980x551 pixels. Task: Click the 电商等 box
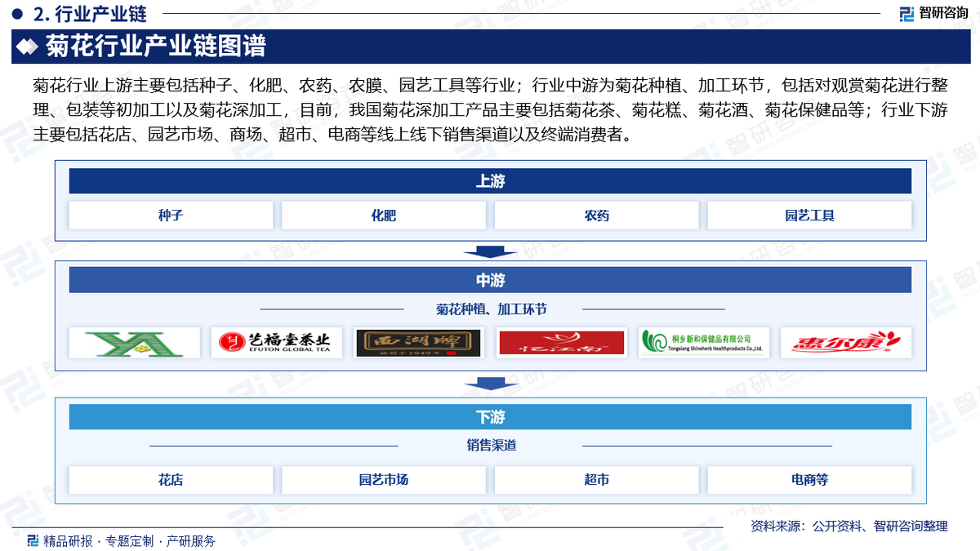pyautogui.click(x=809, y=480)
